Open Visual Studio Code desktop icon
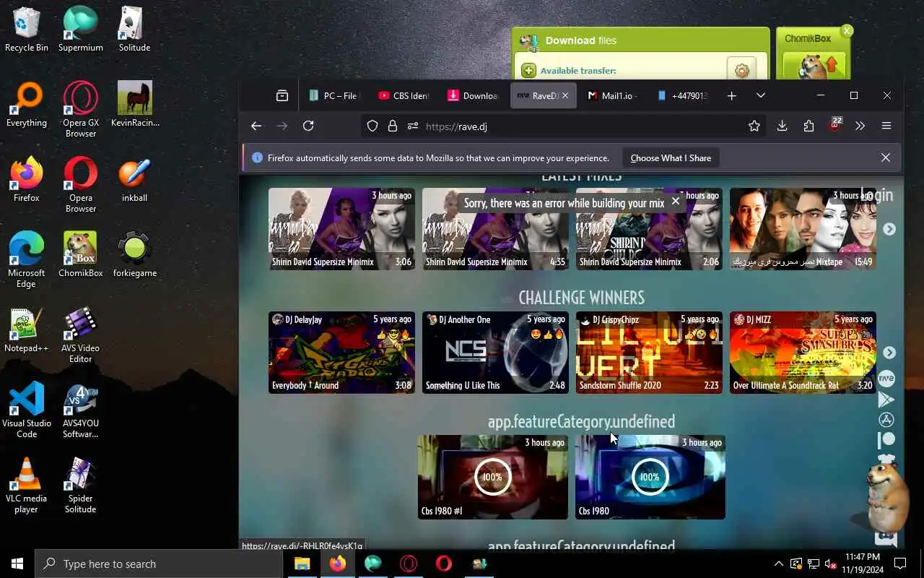The width and height of the screenshot is (924, 578). pyautogui.click(x=27, y=410)
